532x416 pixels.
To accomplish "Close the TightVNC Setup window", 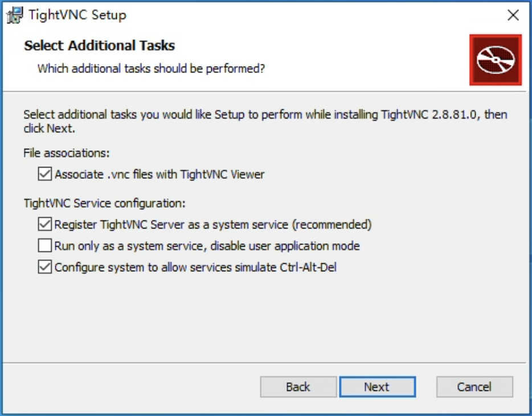I will [x=514, y=15].
